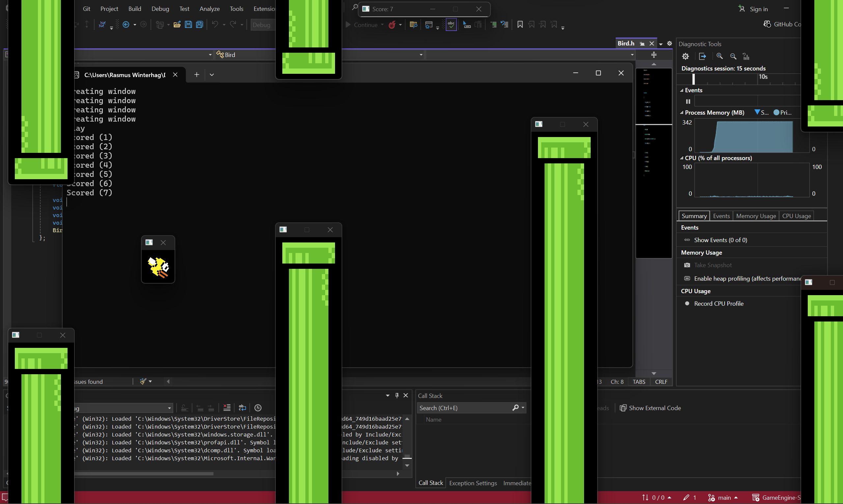Open the terminal new tab dropdown chevron
The image size is (843, 504).
click(211, 75)
